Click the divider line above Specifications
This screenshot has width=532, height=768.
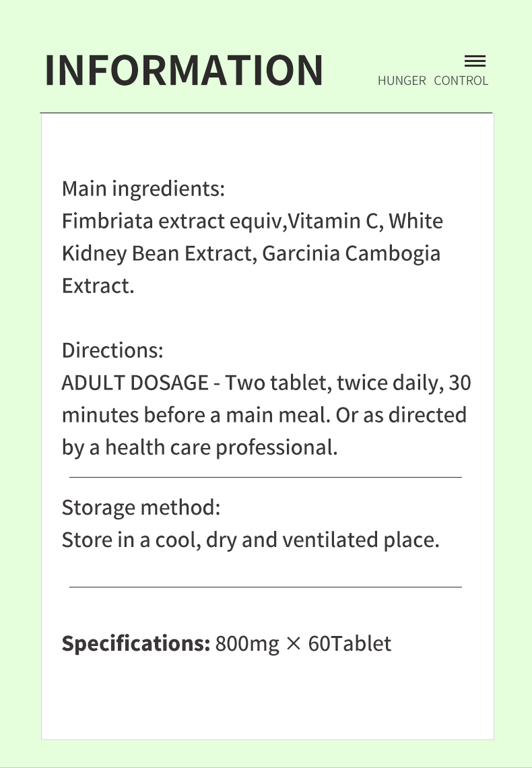point(265,587)
